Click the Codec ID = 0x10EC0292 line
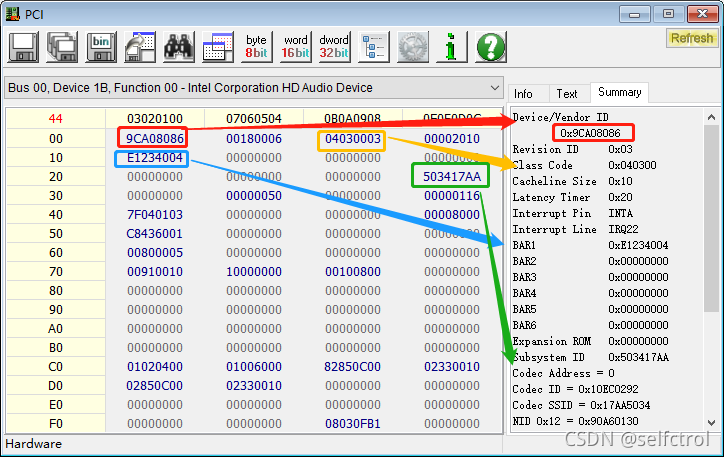 (575, 390)
